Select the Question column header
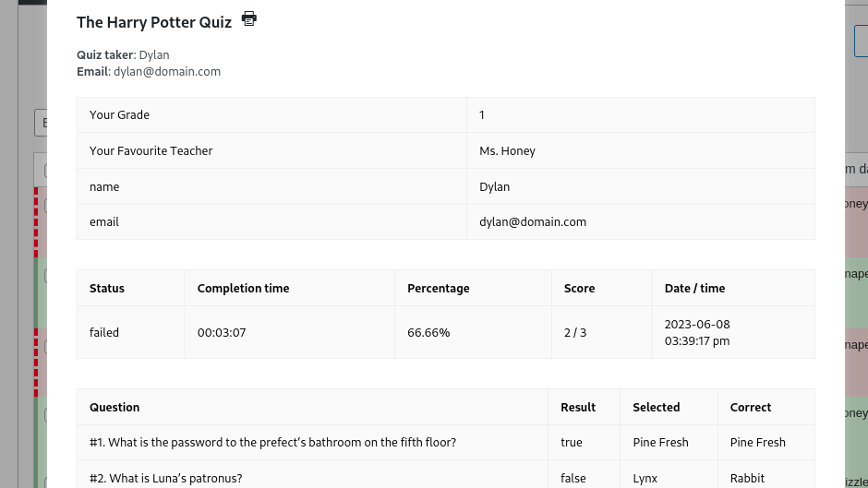 115,407
